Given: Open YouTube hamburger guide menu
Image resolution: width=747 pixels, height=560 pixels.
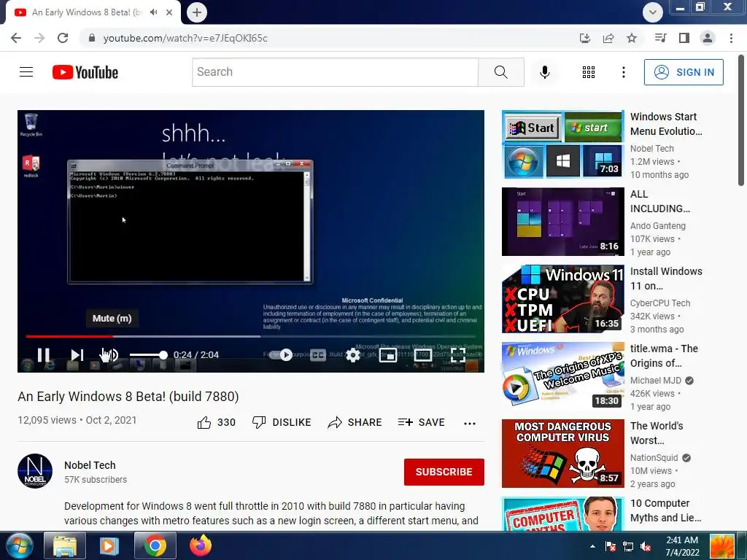Looking at the screenshot, I should pos(26,72).
